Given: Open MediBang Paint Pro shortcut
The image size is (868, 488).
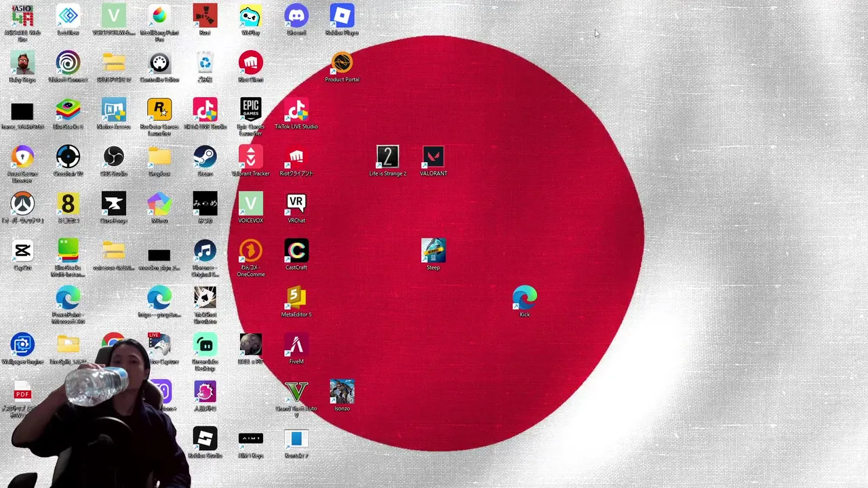Looking at the screenshot, I should [159, 16].
